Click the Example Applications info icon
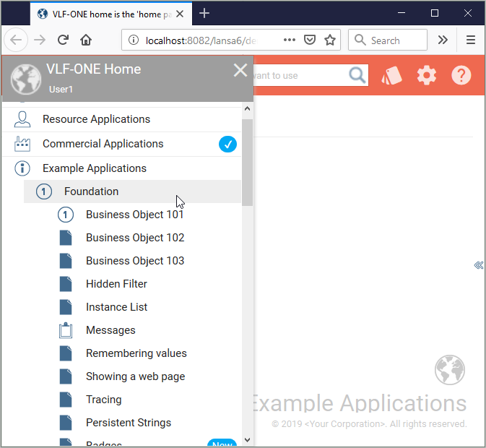486x448 pixels. click(x=22, y=168)
